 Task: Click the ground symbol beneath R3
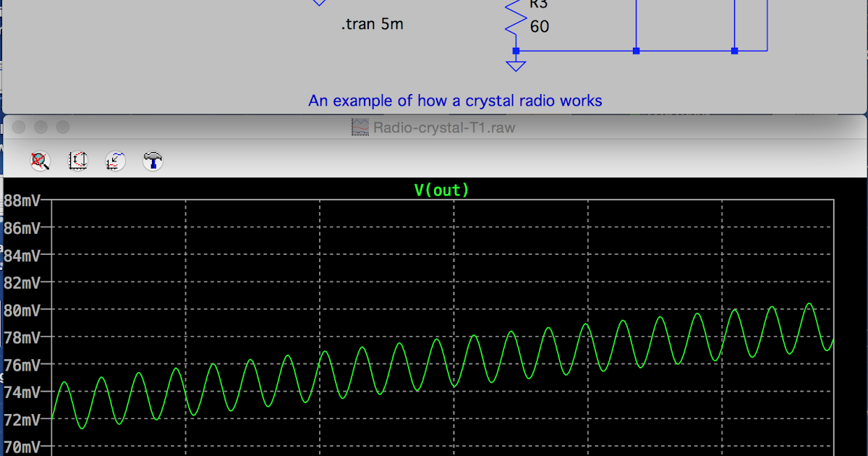[x=515, y=66]
